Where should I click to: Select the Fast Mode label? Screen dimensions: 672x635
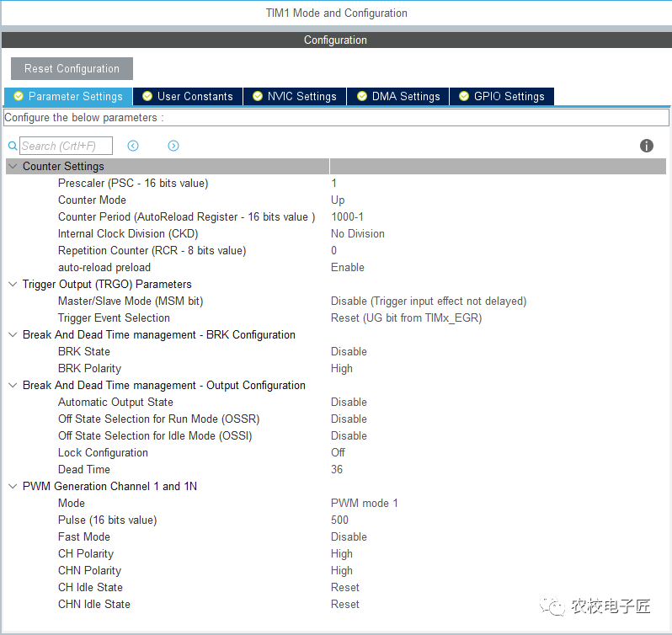[x=84, y=536]
